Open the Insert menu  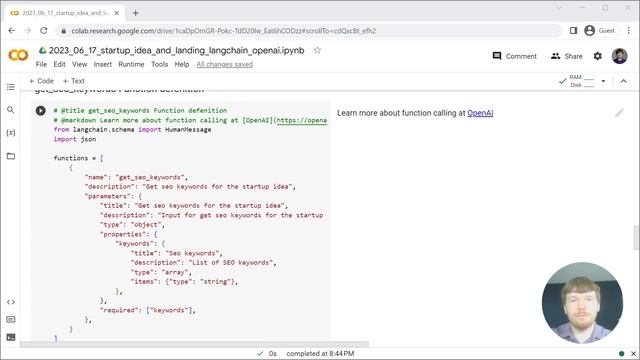(102, 64)
